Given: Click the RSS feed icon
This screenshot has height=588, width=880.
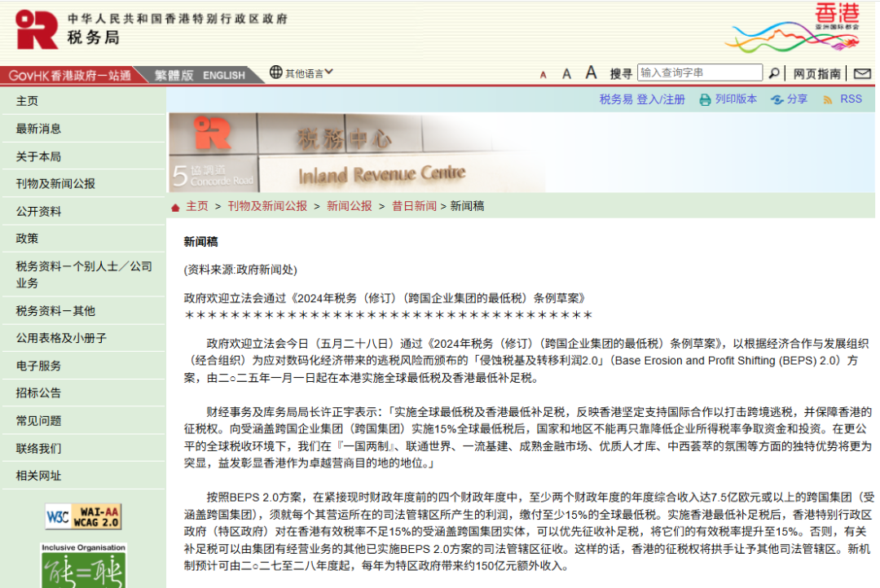Looking at the screenshot, I should pos(827,100).
